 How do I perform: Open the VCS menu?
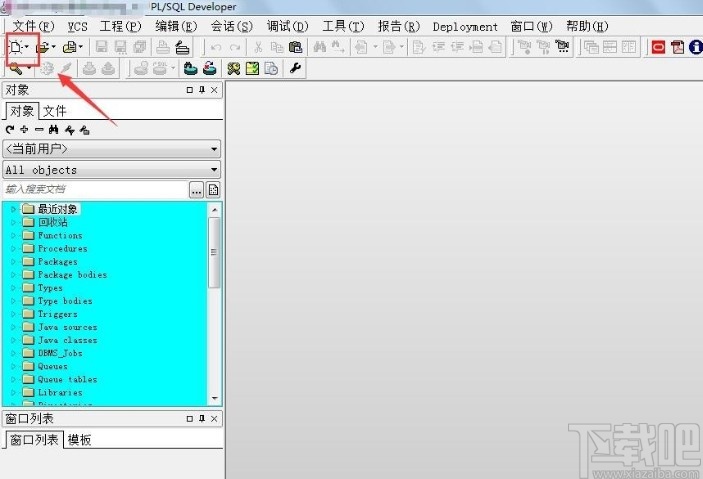(78, 26)
